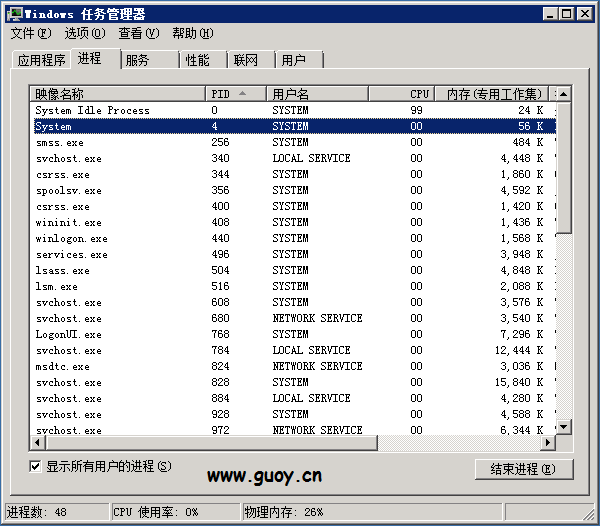Select the lsass.exe process row
Screen dimensions: 600x526
click(x=293, y=270)
